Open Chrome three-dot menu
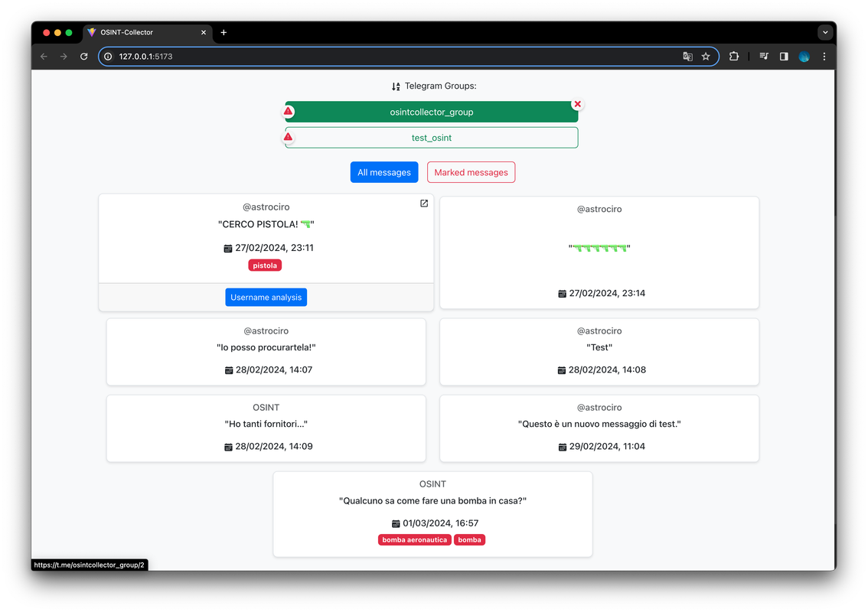This screenshot has width=868, height=612. (x=824, y=57)
